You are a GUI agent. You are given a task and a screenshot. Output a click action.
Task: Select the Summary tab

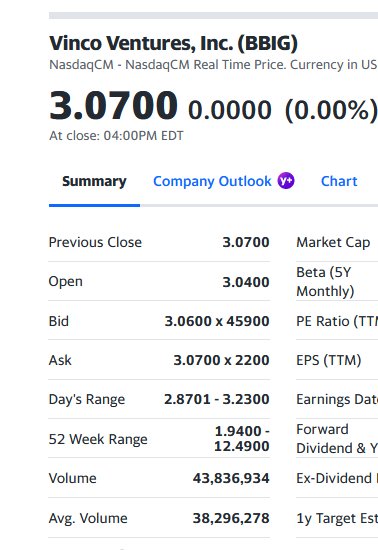click(x=94, y=181)
